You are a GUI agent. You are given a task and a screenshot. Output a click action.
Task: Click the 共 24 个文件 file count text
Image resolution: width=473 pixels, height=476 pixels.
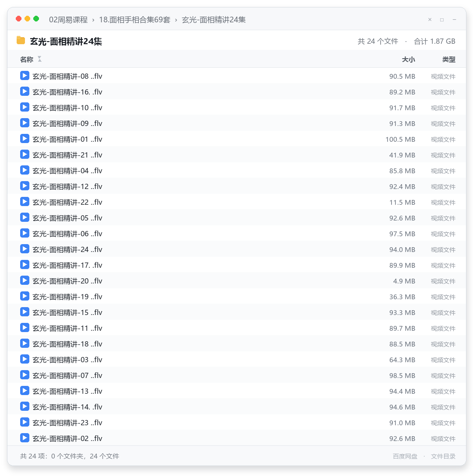coord(378,41)
